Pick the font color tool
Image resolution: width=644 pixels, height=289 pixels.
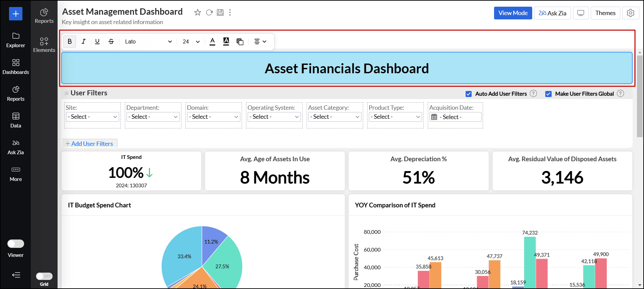click(212, 41)
